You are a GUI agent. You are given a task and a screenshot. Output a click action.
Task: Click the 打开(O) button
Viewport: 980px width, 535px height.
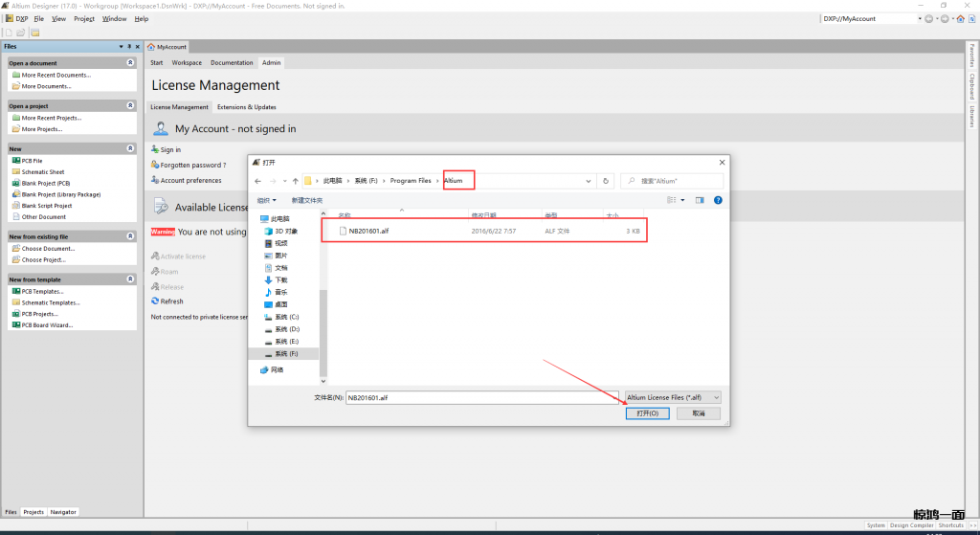[647, 413]
